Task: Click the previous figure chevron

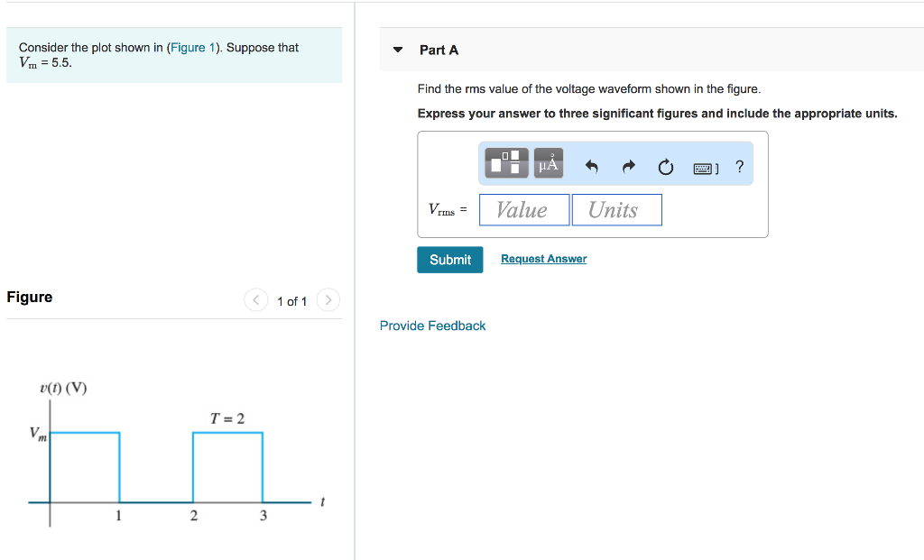Action: click(255, 300)
